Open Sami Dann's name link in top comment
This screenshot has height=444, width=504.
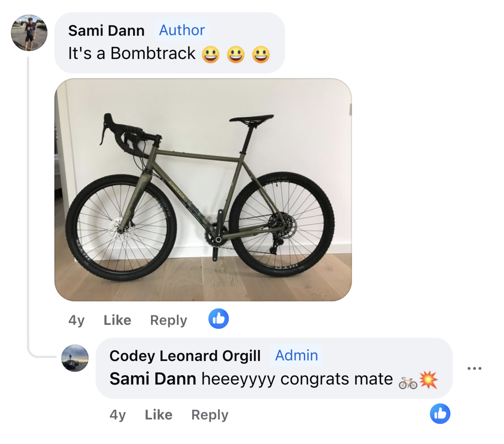(x=106, y=30)
